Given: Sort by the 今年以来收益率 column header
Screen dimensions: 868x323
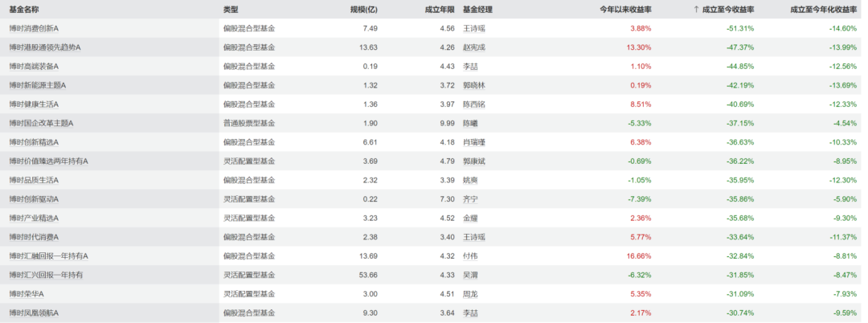Looking at the screenshot, I should pyautogui.click(x=625, y=10).
